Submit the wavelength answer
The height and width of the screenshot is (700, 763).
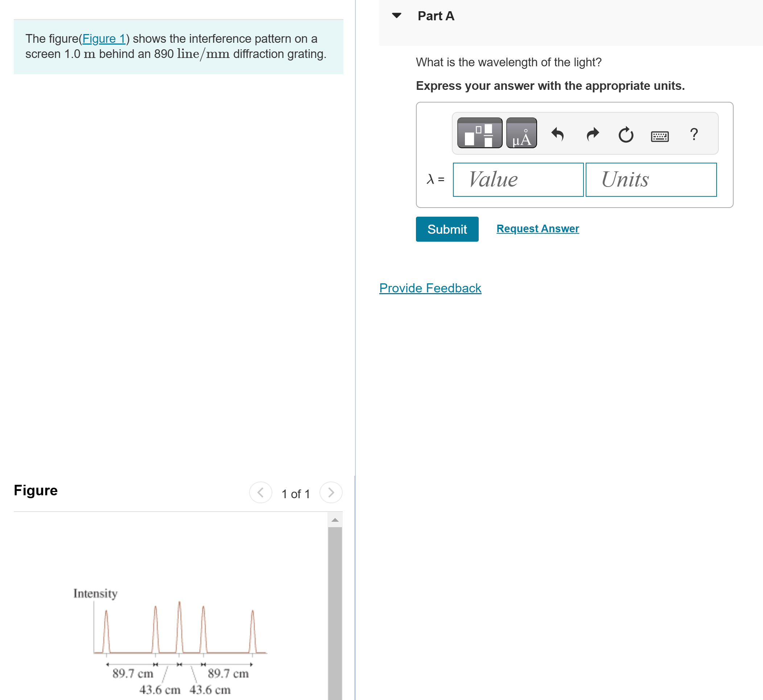(x=447, y=229)
